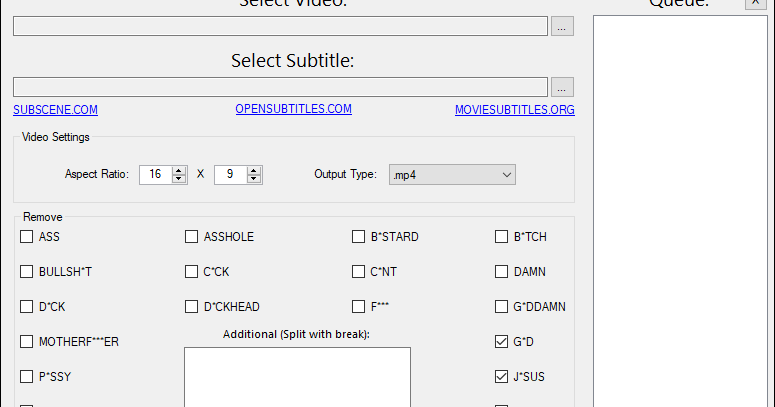Disable the J*SUS checkbox
The width and height of the screenshot is (775, 407).
(x=502, y=377)
